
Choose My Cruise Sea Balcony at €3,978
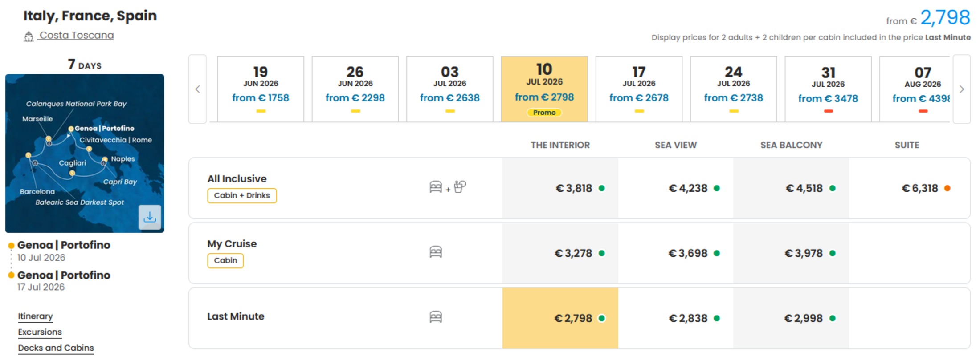(x=791, y=253)
